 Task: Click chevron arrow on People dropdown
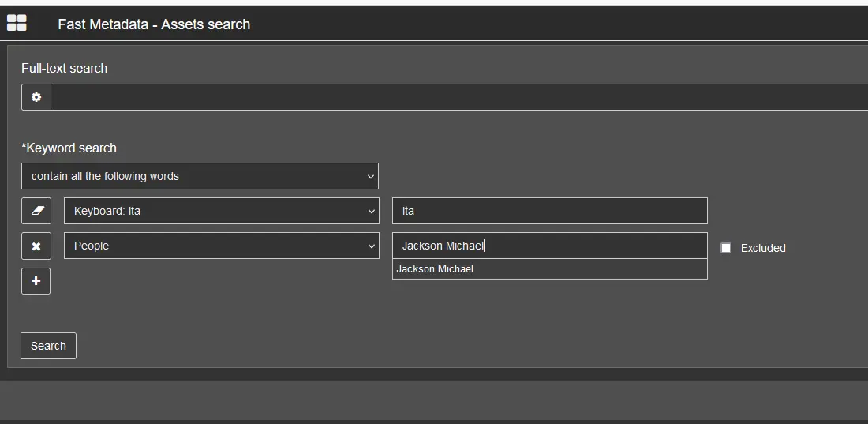coord(371,246)
